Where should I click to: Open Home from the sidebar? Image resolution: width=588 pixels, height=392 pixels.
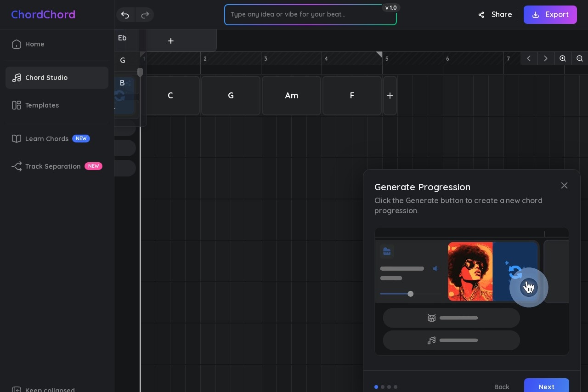(57, 44)
